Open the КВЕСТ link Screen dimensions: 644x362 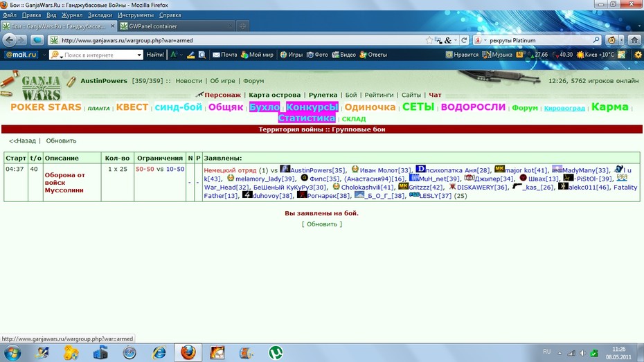coord(132,107)
